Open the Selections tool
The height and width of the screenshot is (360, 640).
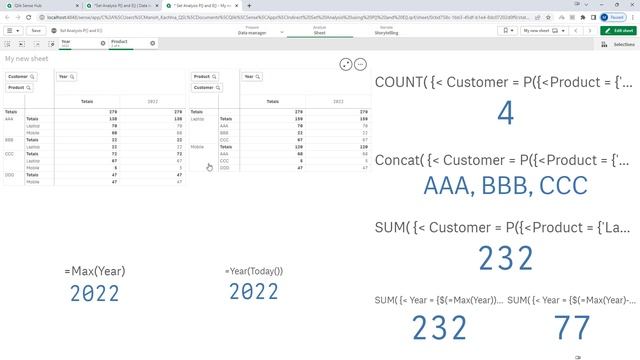(618, 44)
